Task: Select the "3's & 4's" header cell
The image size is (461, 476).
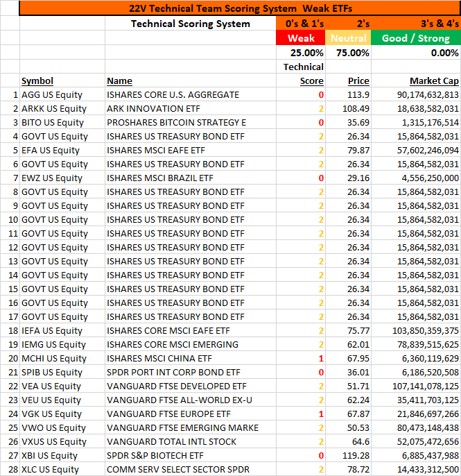Action: click(416, 24)
